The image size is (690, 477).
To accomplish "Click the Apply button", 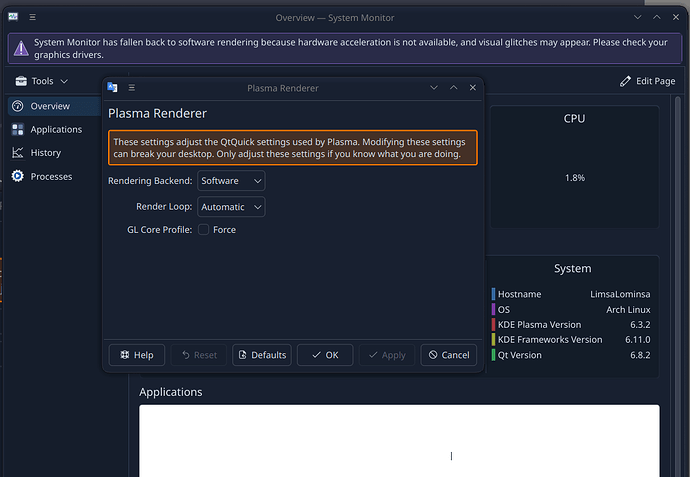I will point(387,355).
